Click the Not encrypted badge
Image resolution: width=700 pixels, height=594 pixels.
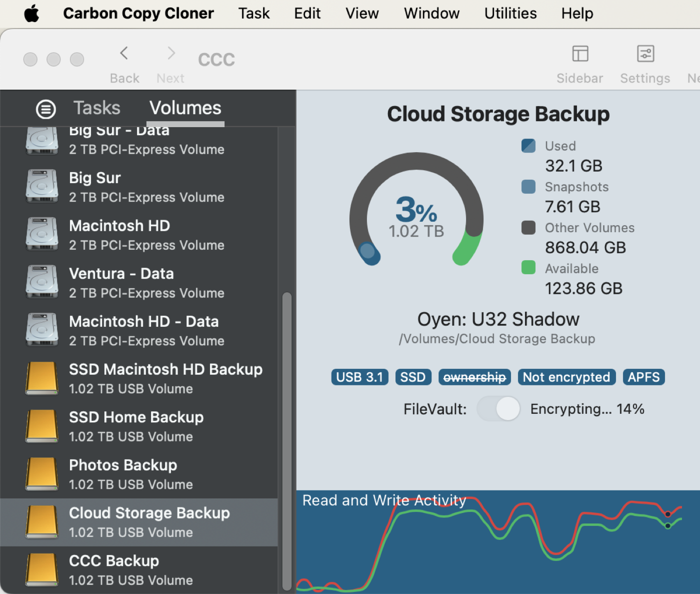tap(566, 377)
